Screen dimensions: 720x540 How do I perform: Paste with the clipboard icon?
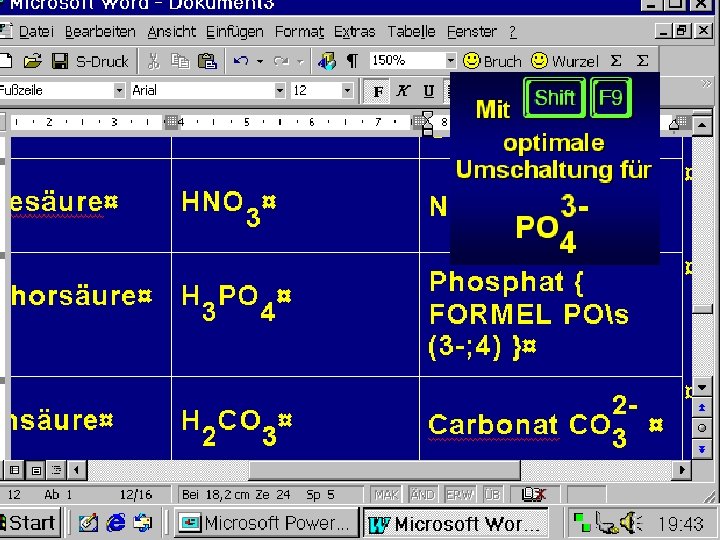(x=207, y=61)
